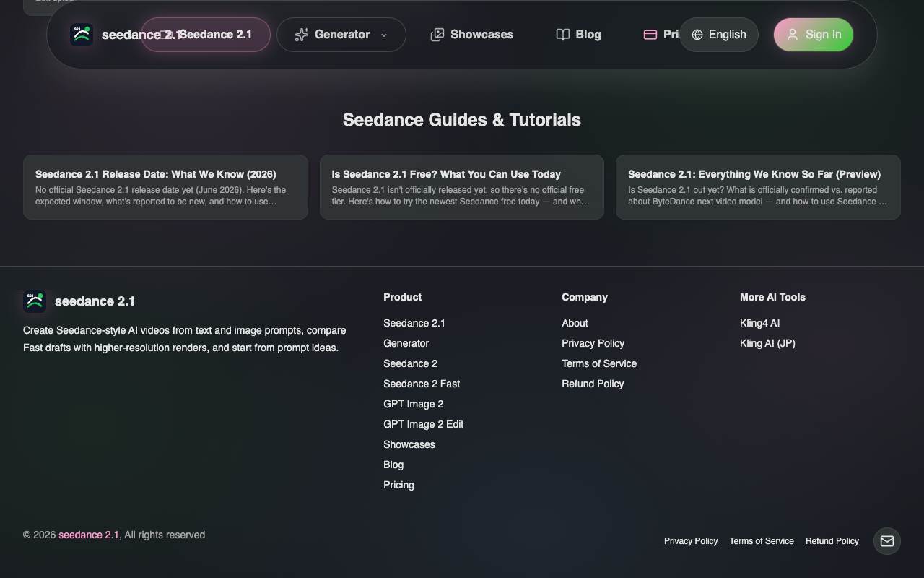This screenshot has height=578, width=924.
Task: Open Terms of Service under Company
Action: point(599,363)
